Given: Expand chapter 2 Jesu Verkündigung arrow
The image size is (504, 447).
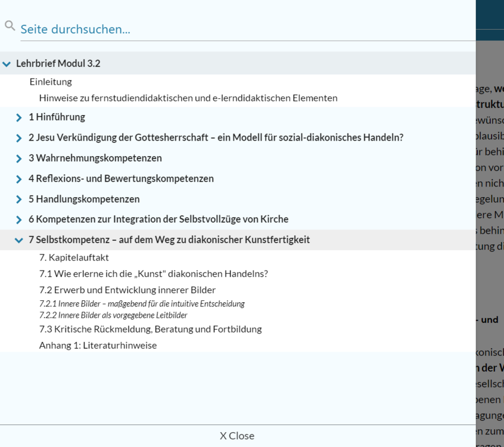Looking at the screenshot, I should point(20,138).
